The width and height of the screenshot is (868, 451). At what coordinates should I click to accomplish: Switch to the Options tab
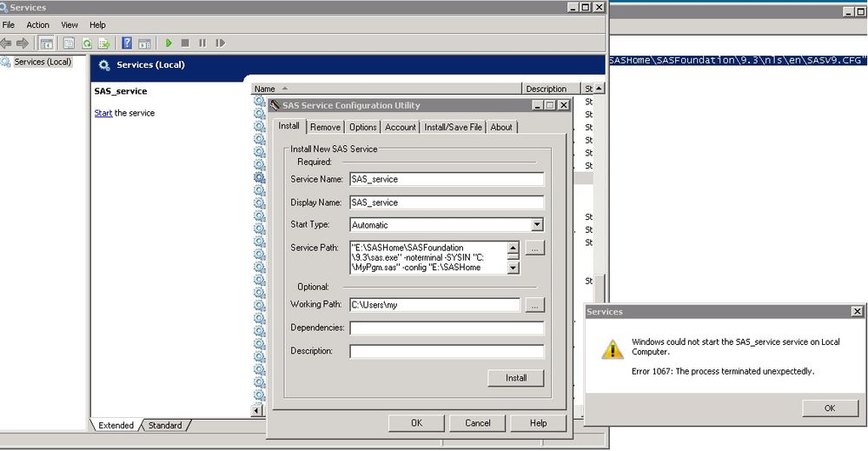[x=362, y=127]
